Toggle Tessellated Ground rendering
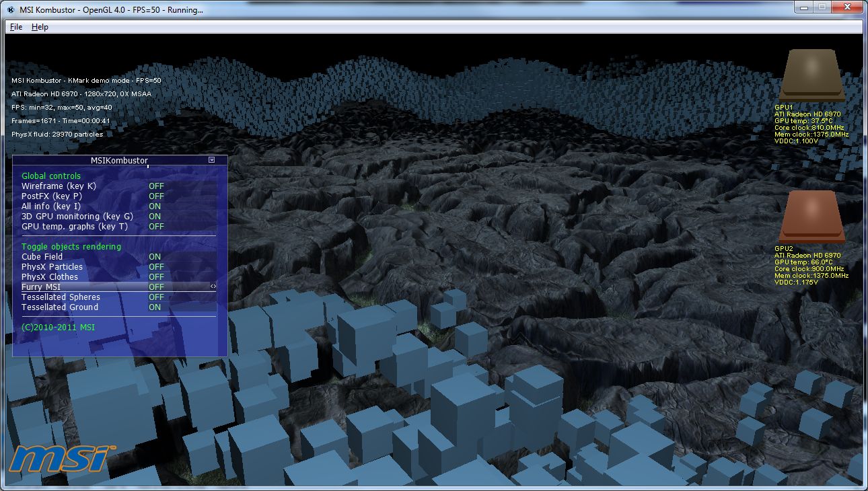Image resolution: width=868 pixels, height=491 pixels. (x=120, y=307)
